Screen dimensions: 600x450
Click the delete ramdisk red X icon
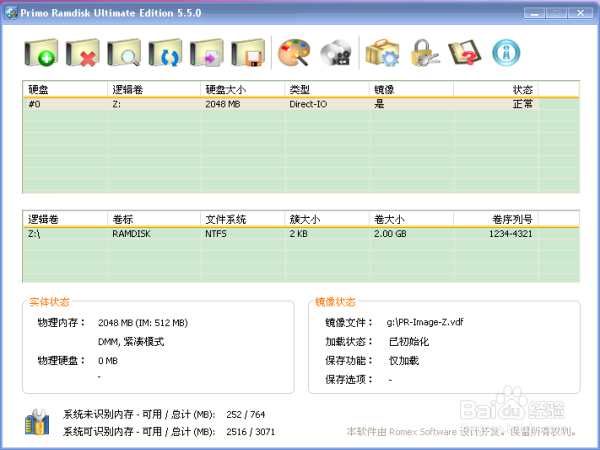point(83,53)
